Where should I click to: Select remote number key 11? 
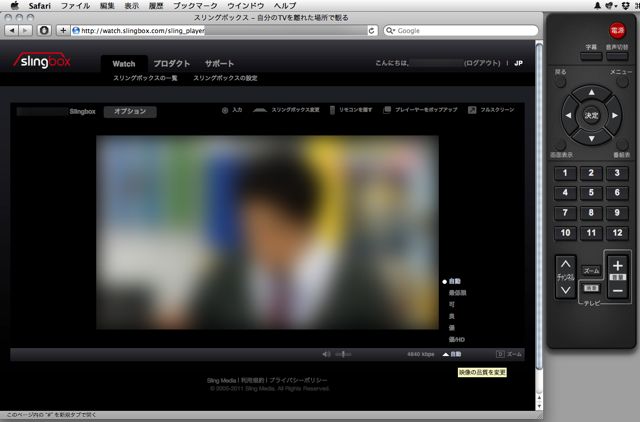591,233
